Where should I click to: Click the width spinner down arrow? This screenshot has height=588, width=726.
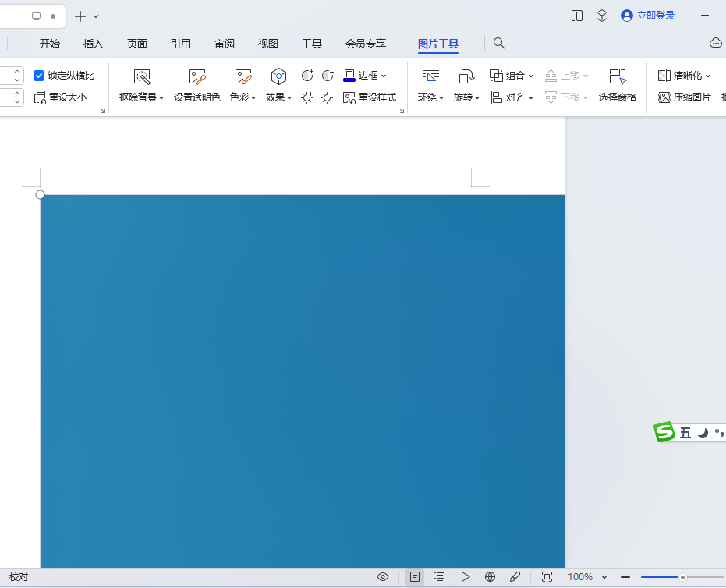coord(17,101)
